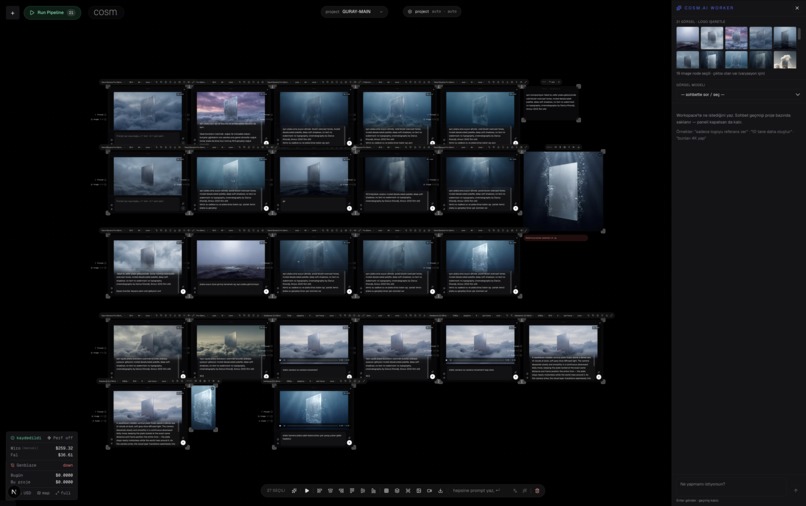The height and width of the screenshot is (506, 806).
Task: Select the text-only node at top right
Action: pos(552,103)
